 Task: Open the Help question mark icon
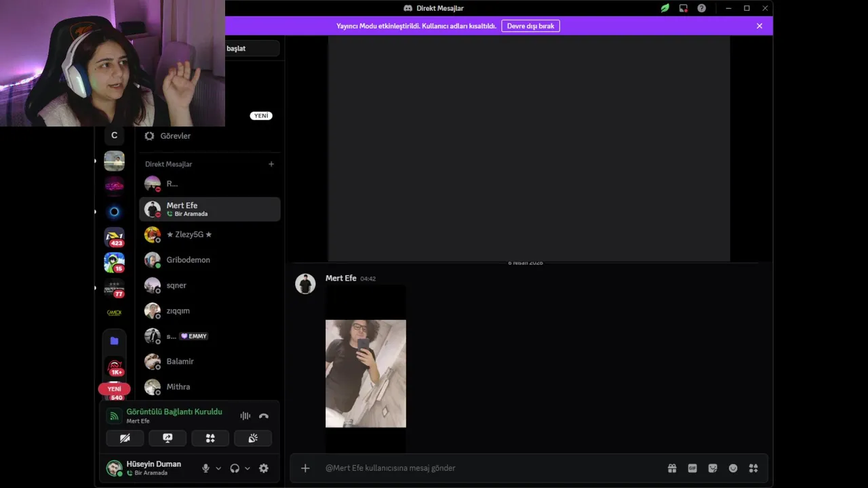(x=702, y=8)
